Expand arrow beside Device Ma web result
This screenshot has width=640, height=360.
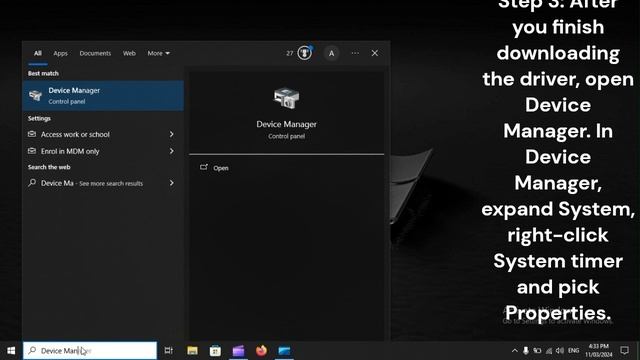coord(171,183)
